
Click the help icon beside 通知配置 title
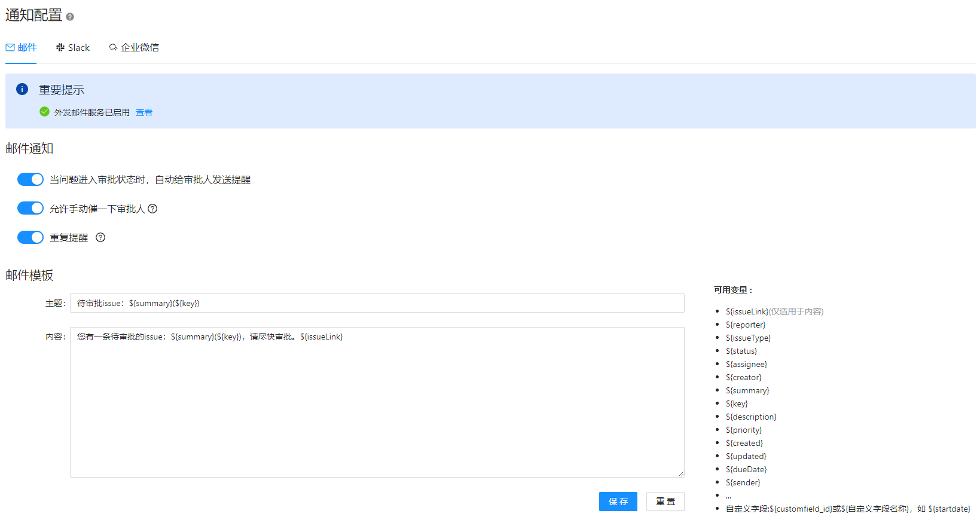coord(70,17)
